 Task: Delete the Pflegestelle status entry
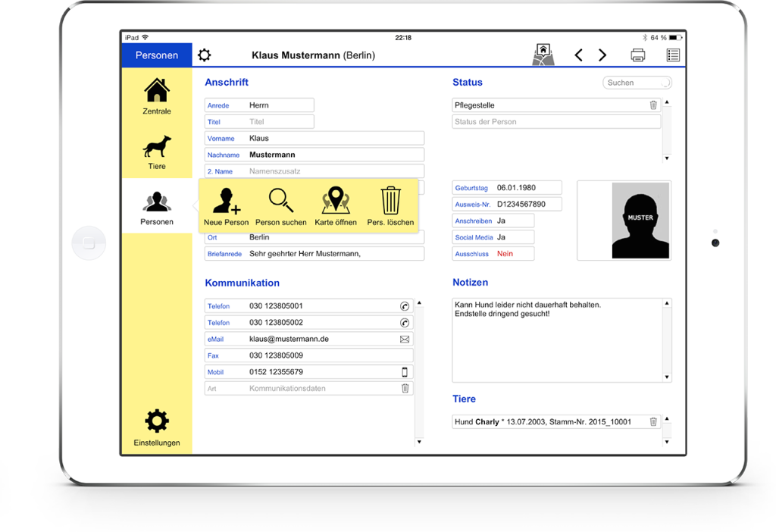click(x=653, y=105)
